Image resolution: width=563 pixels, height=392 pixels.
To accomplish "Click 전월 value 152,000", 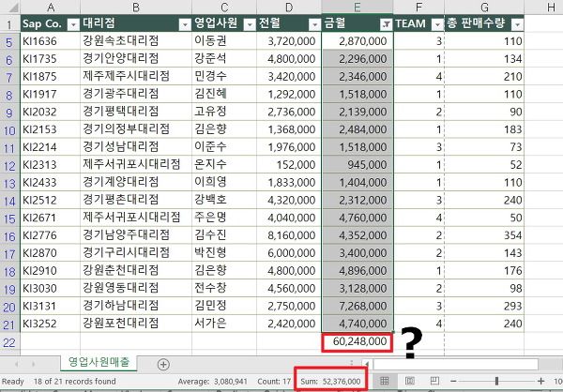I will click(x=289, y=165).
